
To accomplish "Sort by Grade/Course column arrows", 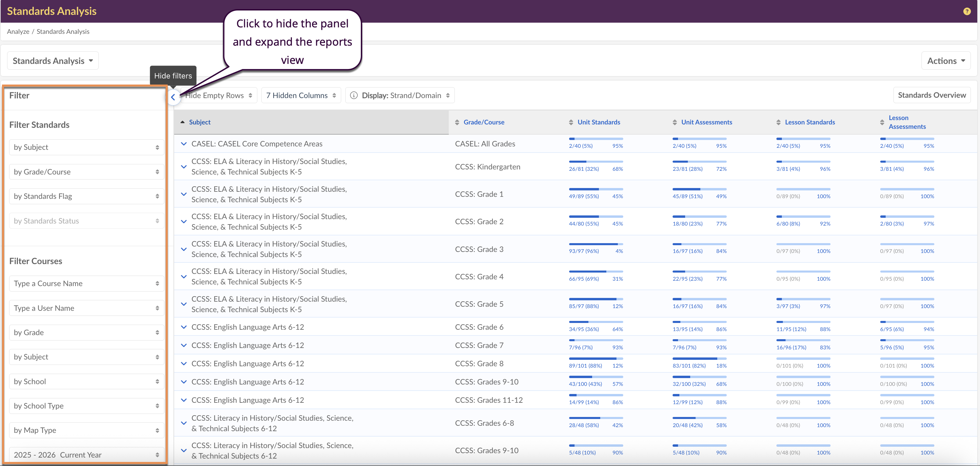I will pyautogui.click(x=457, y=122).
